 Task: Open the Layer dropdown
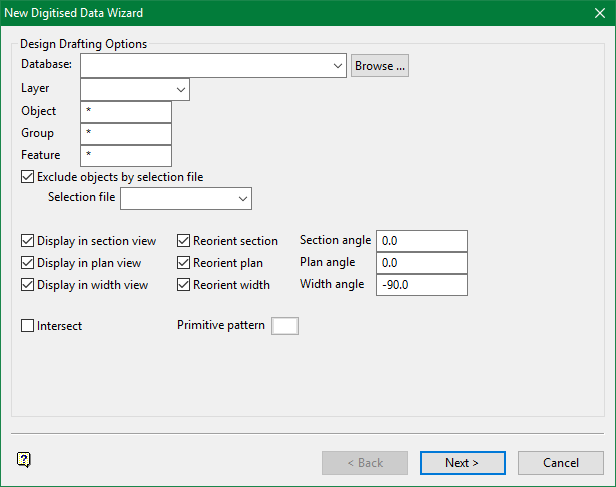click(181, 89)
